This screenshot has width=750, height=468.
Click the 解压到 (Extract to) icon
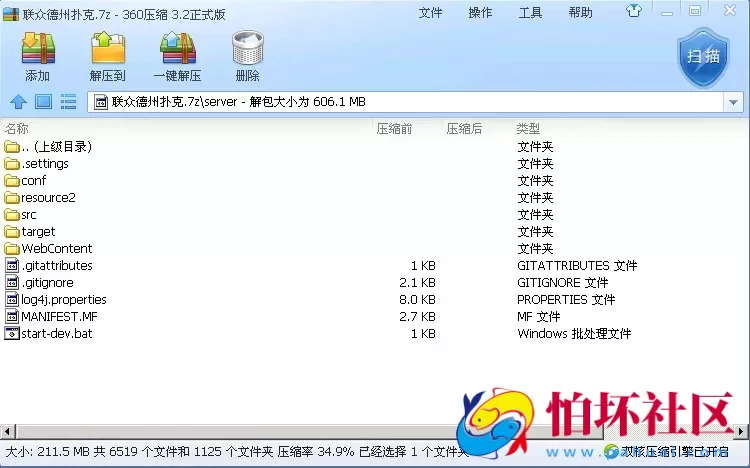[x=108, y=48]
